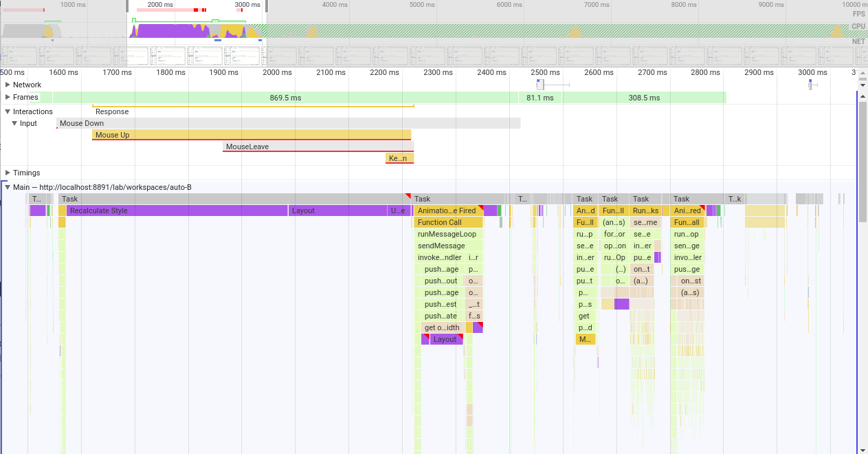Click the red warning triangle on Animation Frame Fired
This screenshot has width=868, height=454.
[481, 207]
